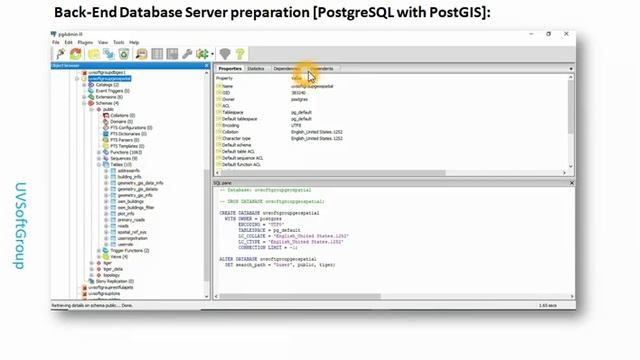Open the Maintenance wrench icon
The image size is (640, 360).
tap(187, 54)
